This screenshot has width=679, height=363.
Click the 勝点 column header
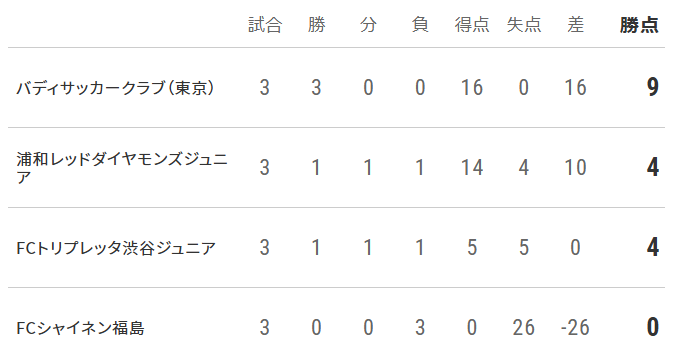639,25
